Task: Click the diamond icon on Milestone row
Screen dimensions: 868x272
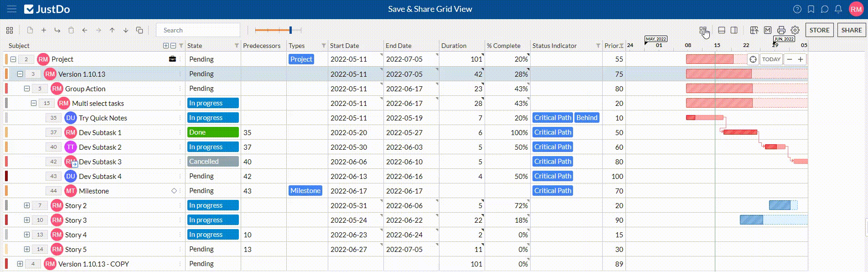Action: [174, 191]
